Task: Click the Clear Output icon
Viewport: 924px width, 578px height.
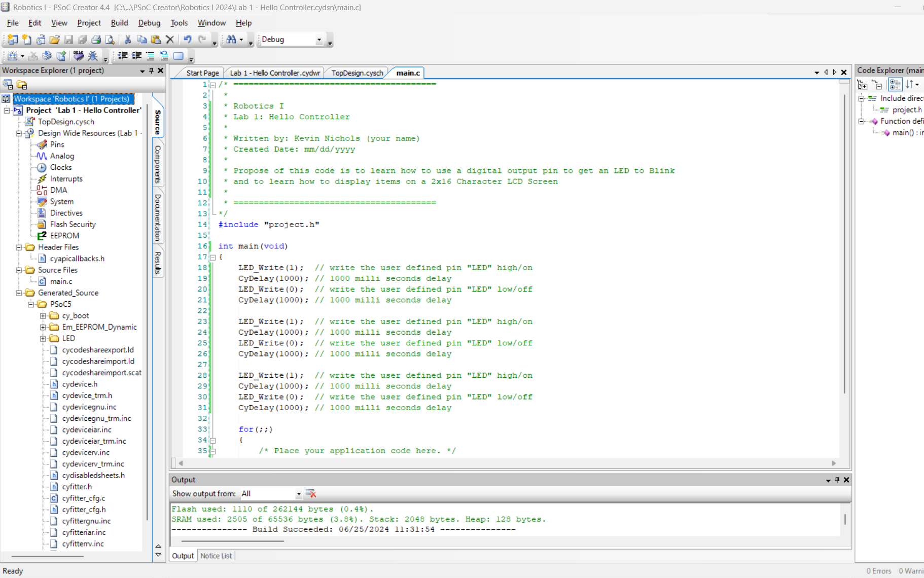Action: pyautogui.click(x=311, y=494)
